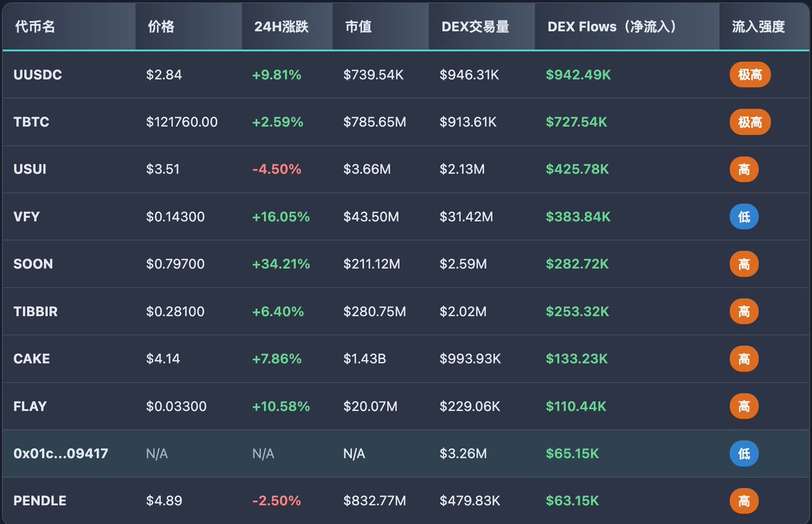
Task: Click the 极高 badge in UUSDC row
Action: [750, 75]
